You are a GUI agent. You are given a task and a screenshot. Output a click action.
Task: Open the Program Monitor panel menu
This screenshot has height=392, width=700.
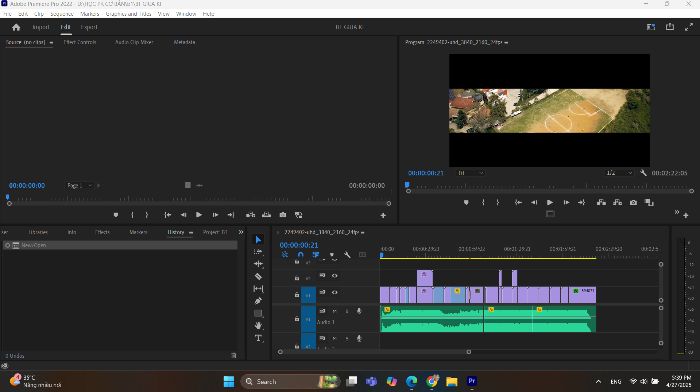[506, 43]
